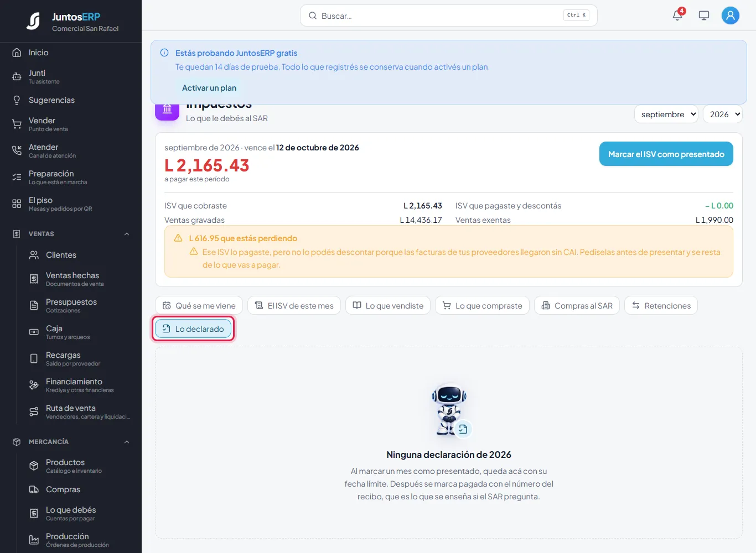Screen dimensions: 756x553
Task: Collapse the VENTAS sidebar section
Action: click(127, 234)
